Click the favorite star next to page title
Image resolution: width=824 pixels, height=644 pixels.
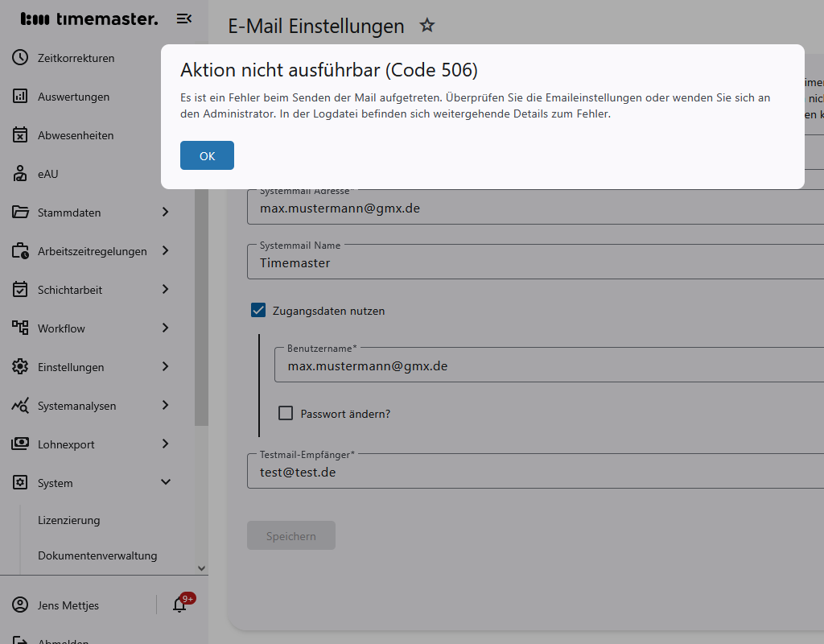[427, 26]
